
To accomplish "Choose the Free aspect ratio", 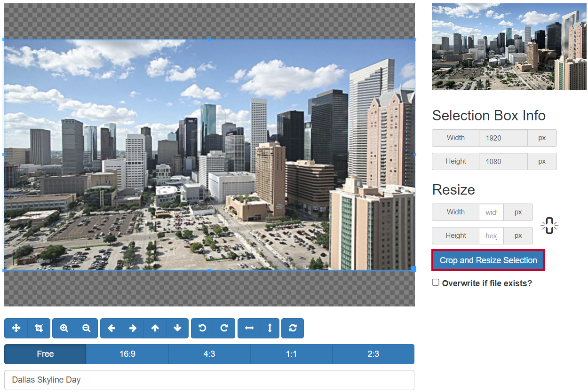I will 45,354.
